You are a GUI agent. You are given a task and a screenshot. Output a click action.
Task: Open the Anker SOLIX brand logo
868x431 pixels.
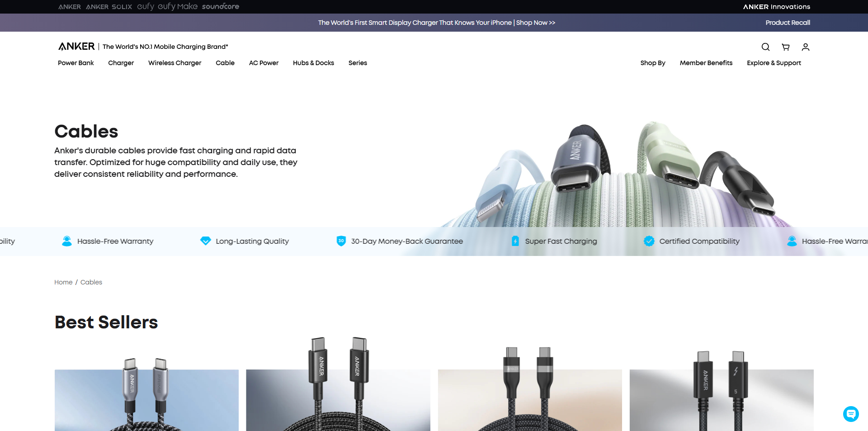click(x=109, y=7)
